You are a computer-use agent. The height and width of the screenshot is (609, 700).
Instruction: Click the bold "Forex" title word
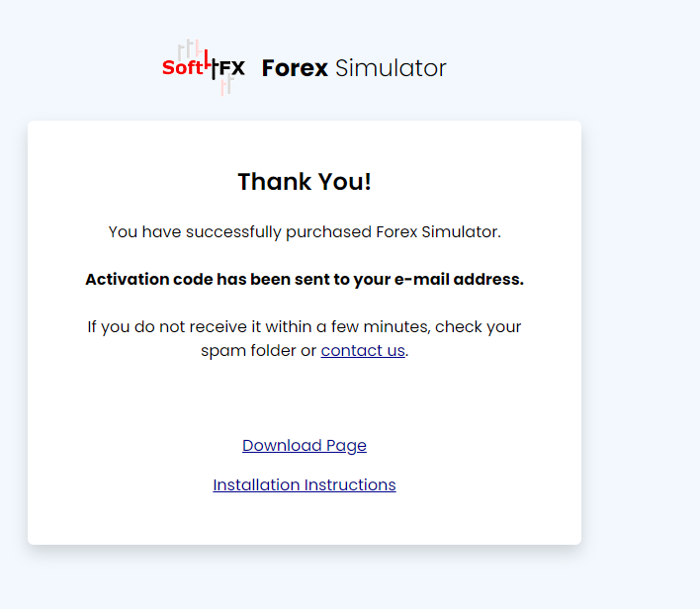pos(295,68)
